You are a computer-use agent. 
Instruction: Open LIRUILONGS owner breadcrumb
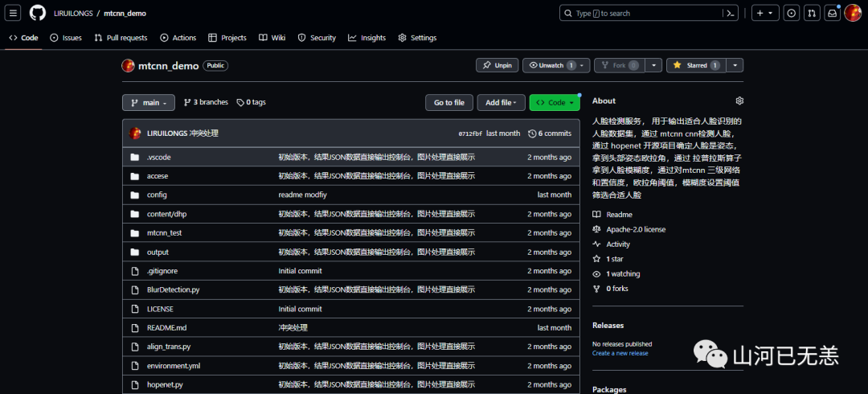click(x=73, y=14)
